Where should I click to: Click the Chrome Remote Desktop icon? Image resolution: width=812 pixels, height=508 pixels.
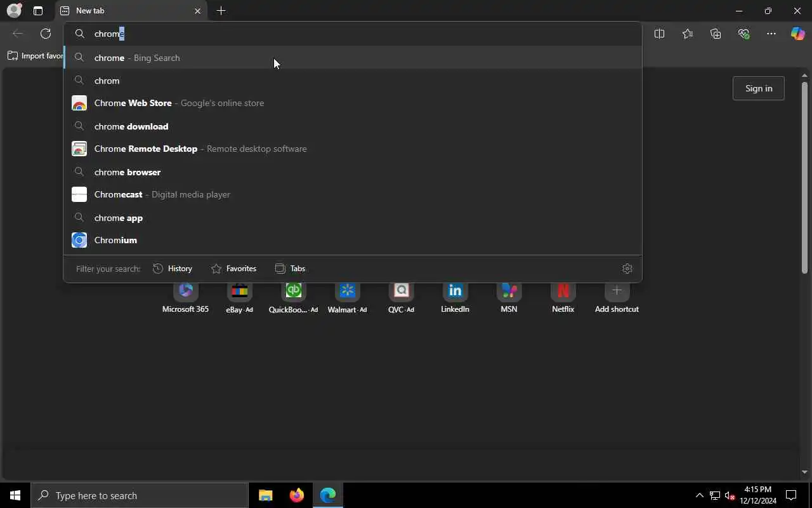click(79, 149)
